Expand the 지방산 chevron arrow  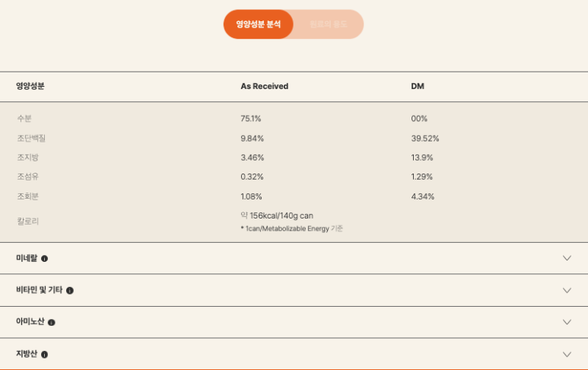tap(567, 354)
